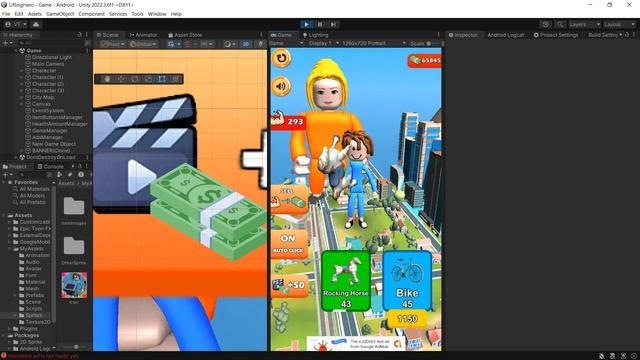Open the GameObject menu
This screenshot has height=360, width=640.
60,14
